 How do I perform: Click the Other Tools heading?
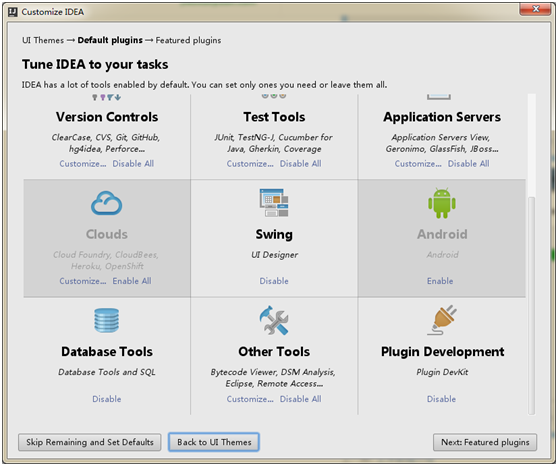tap(274, 352)
